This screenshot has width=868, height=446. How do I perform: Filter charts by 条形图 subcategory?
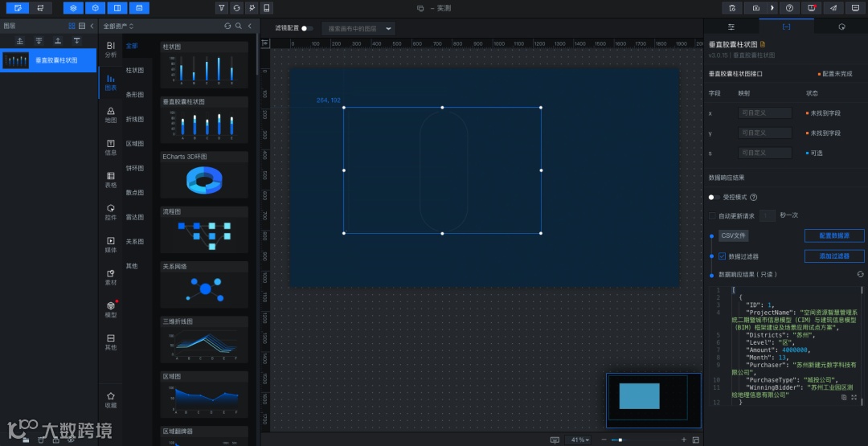pyautogui.click(x=134, y=95)
